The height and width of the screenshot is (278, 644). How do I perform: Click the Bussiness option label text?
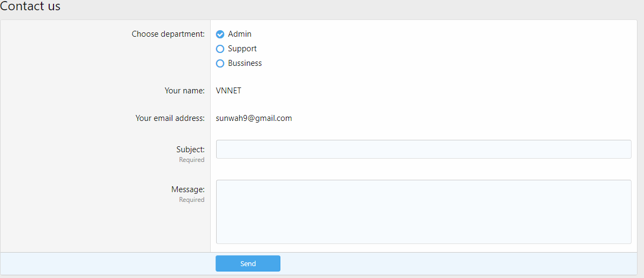coord(245,63)
